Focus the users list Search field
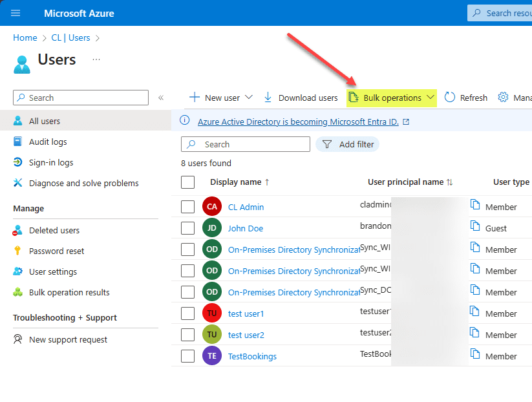The image size is (532, 402). click(x=246, y=144)
